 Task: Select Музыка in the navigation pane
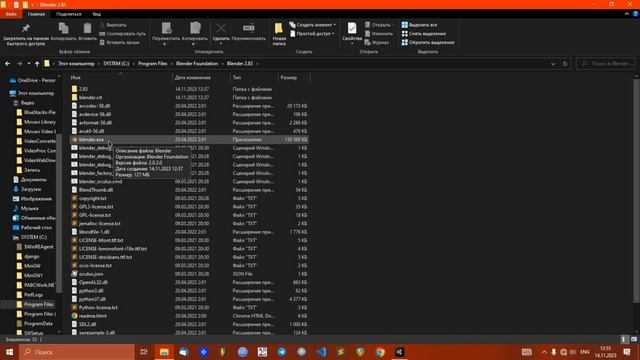(x=26, y=208)
